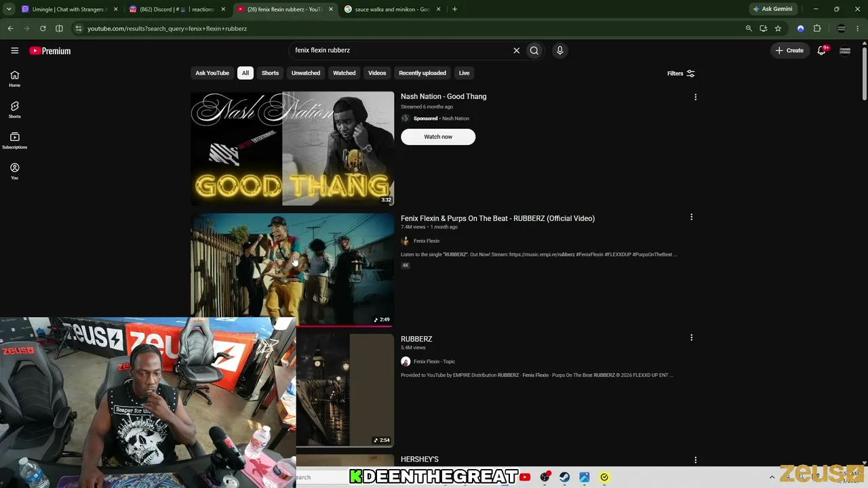Viewport: 868px width, 488px height.
Task: Click the YouTube search text field
Action: tap(400, 50)
